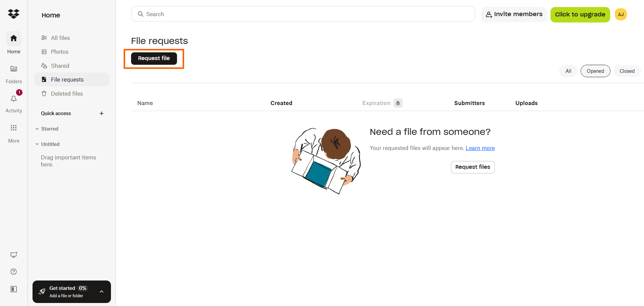Click the collapse sidebar panel icon
The image size is (644, 306).
(14, 289)
